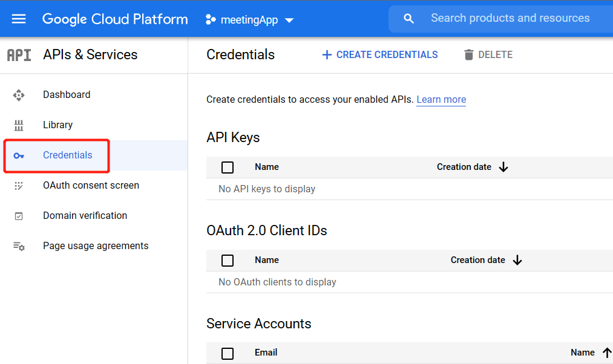Sort OAuth clients by Creation date arrow
Image resolution: width=613 pixels, height=364 pixels.
click(x=517, y=261)
